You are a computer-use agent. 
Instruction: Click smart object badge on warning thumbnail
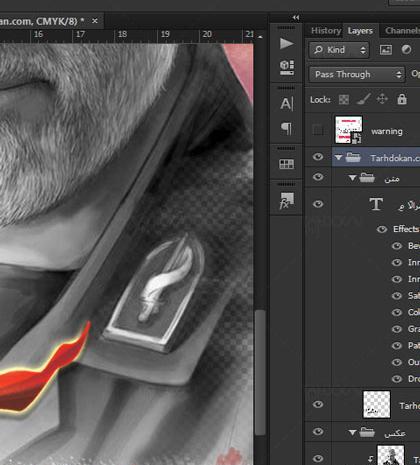[356, 138]
